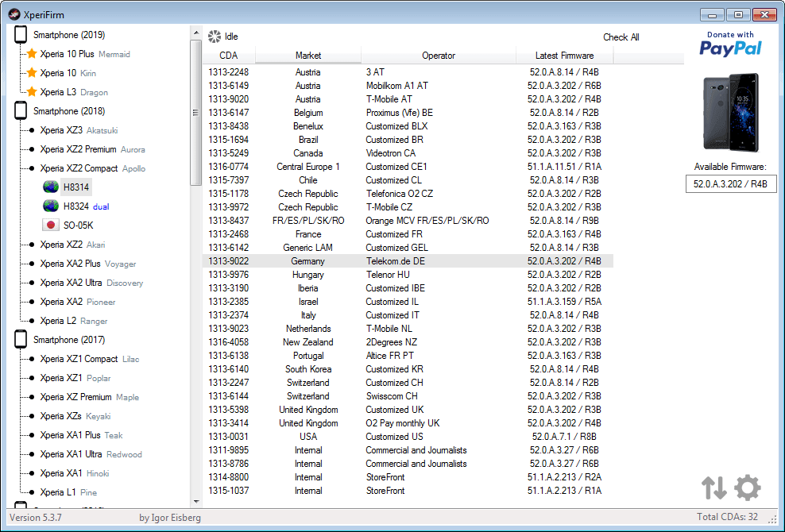Image resolution: width=785 pixels, height=532 pixels.
Task: Select Xperia XZ3 Akatsuki in tree
Action: pos(79,130)
